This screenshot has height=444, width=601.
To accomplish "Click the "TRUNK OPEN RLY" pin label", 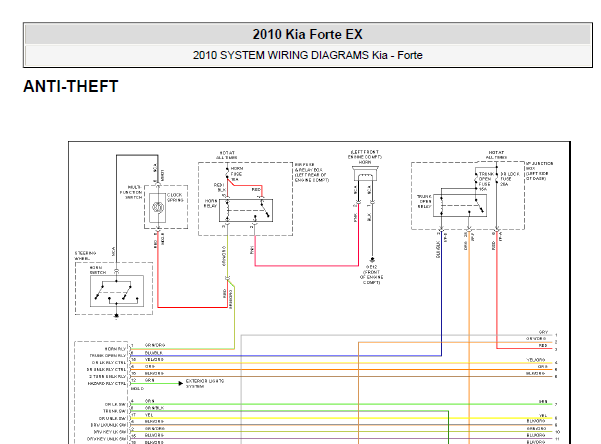I will (108, 356).
